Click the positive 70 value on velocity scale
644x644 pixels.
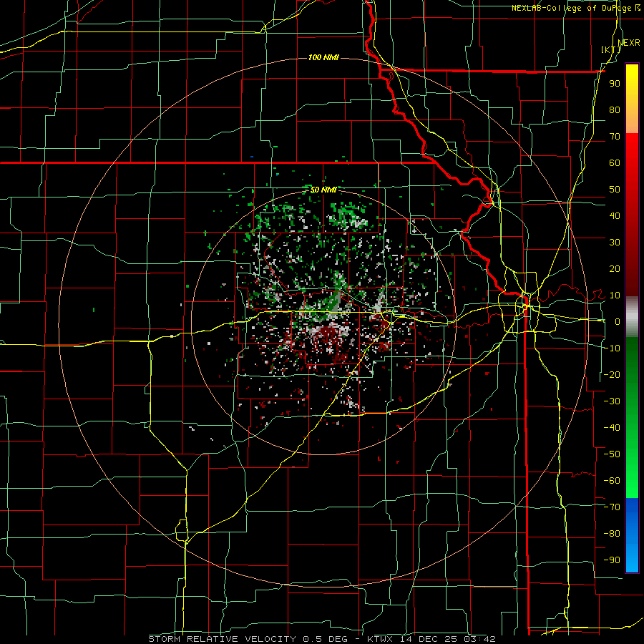[x=615, y=137]
